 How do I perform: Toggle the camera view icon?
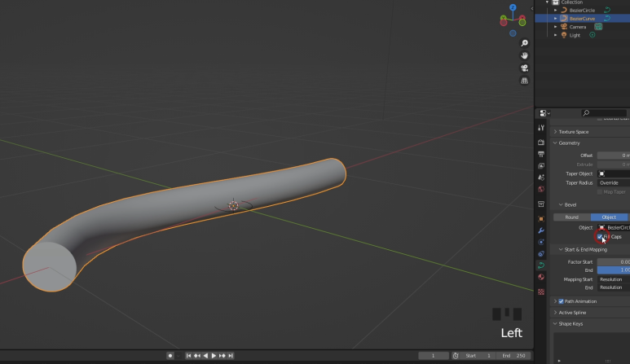524,68
